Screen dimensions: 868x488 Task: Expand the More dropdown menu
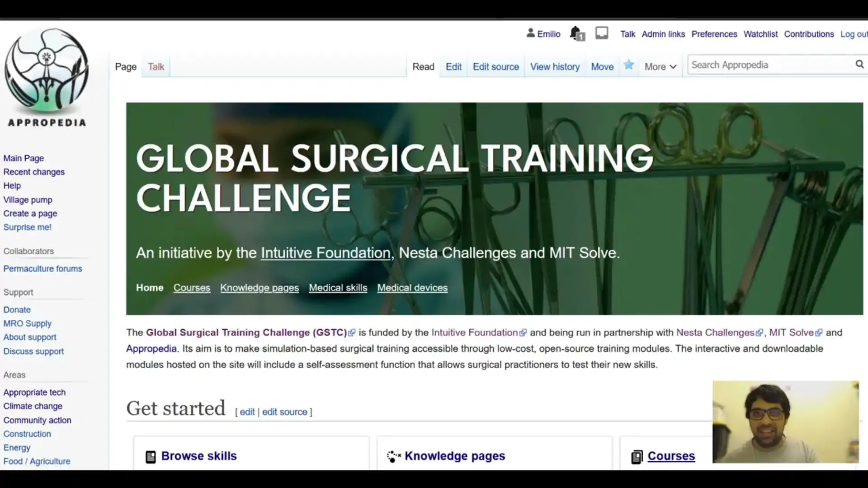[660, 67]
